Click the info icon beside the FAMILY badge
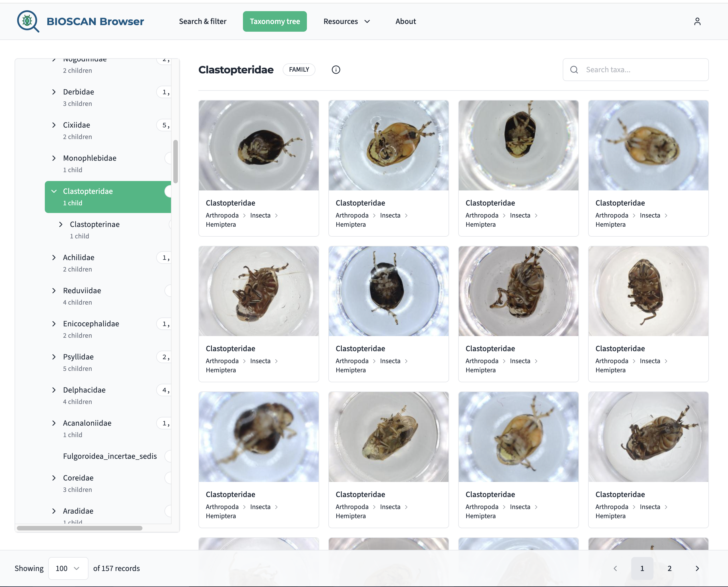 tap(335, 70)
